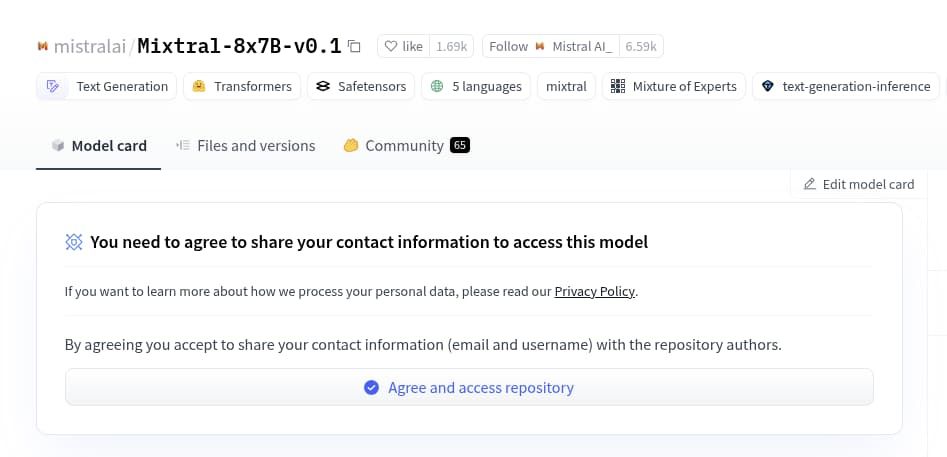Copy model name with the copy icon
947x457 pixels.
pyautogui.click(x=355, y=46)
